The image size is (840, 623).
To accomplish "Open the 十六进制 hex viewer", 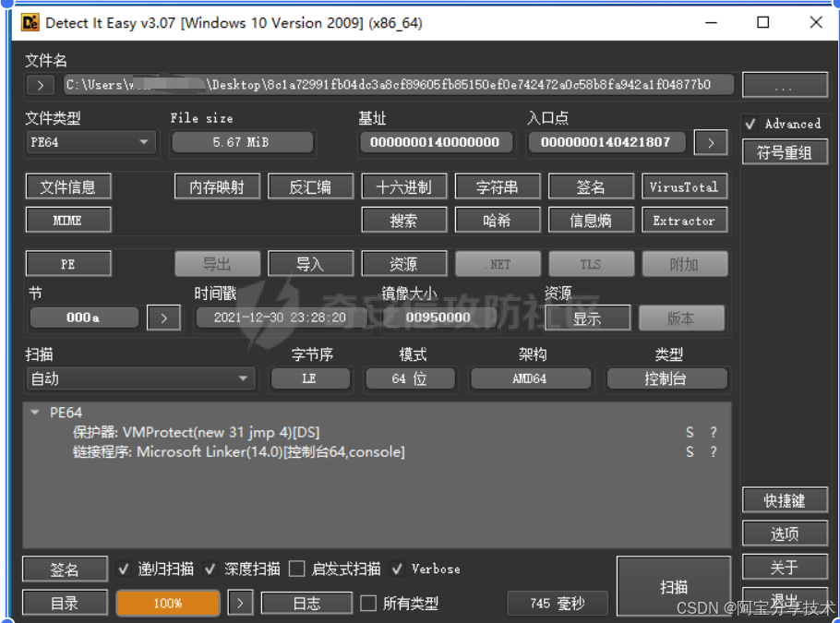I will [404, 187].
